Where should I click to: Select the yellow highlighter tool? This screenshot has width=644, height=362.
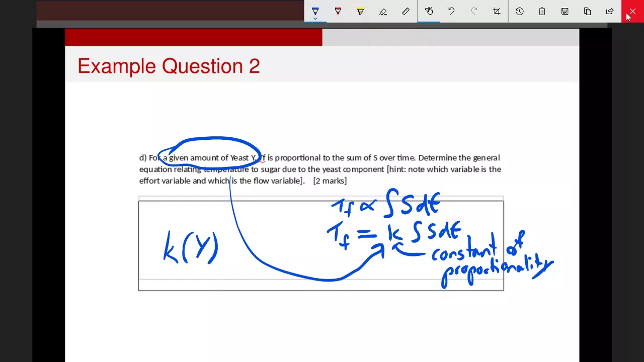[361, 11]
